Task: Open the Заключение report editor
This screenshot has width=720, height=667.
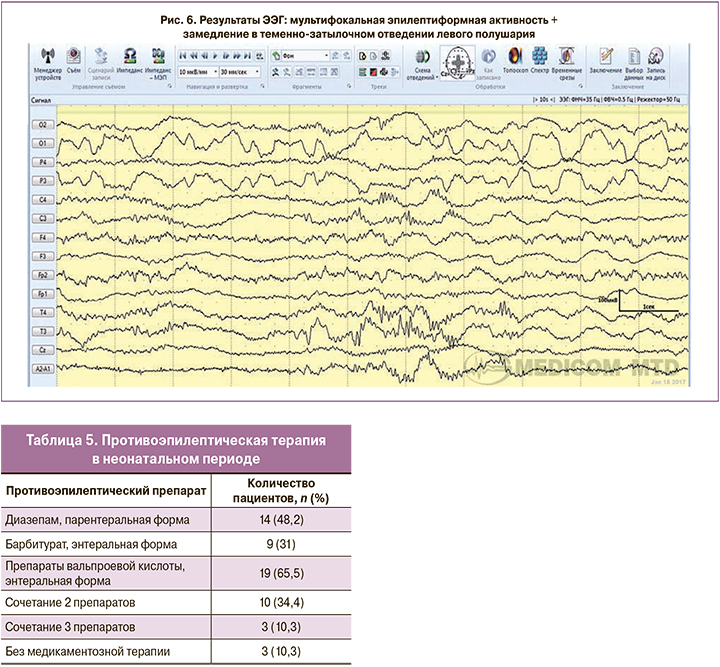Action: click(x=605, y=58)
